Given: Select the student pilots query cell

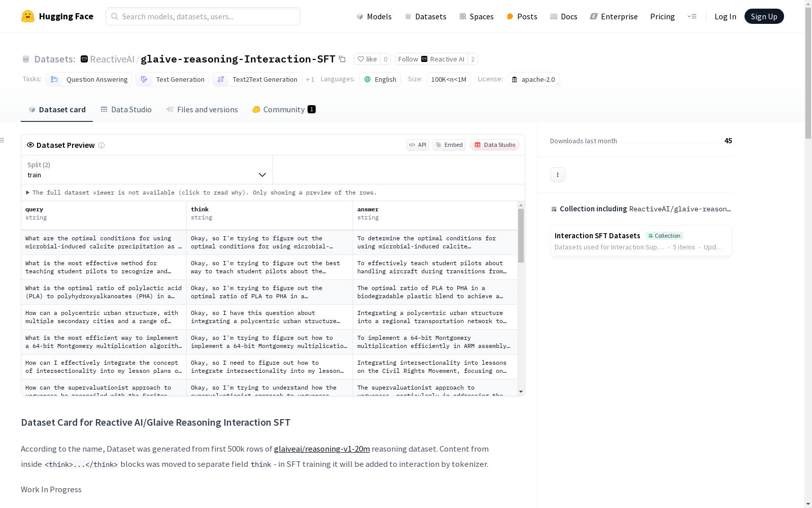Looking at the screenshot, I should pos(104,267).
